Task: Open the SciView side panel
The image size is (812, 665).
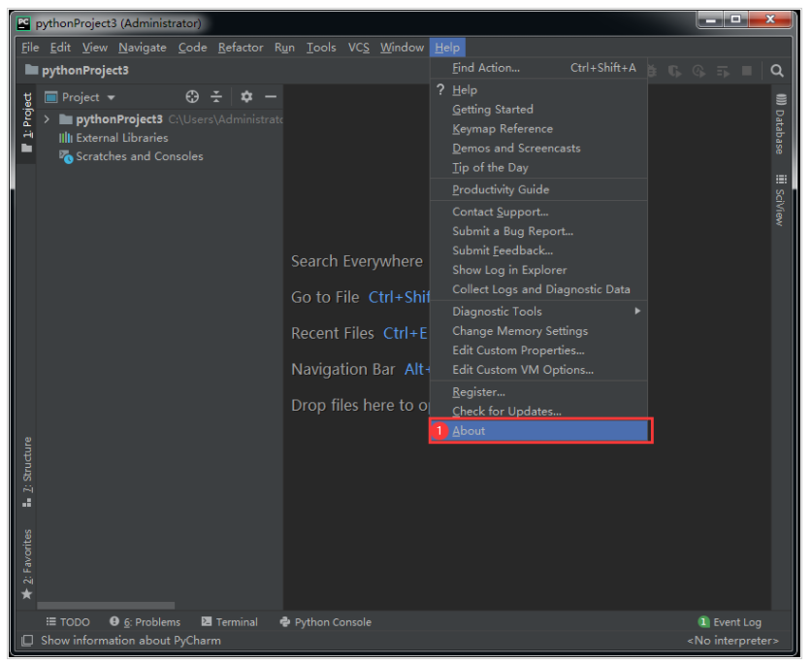Action: [x=780, y=200]
